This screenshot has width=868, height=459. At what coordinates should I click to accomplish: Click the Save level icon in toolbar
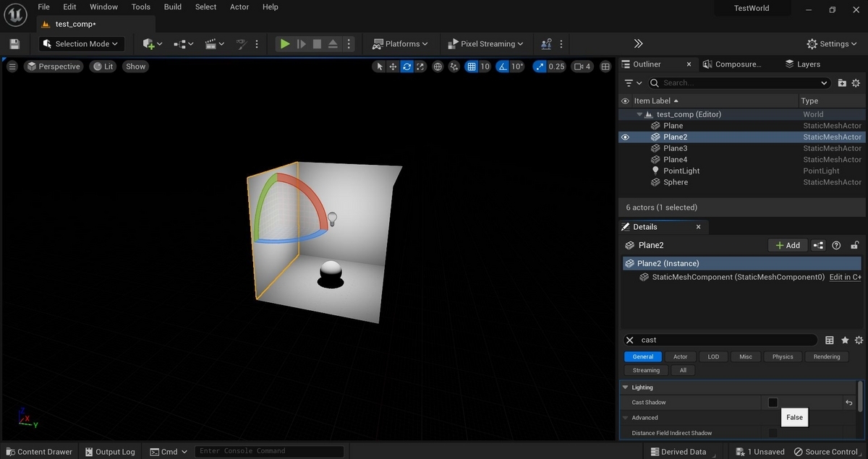(14, 44)
